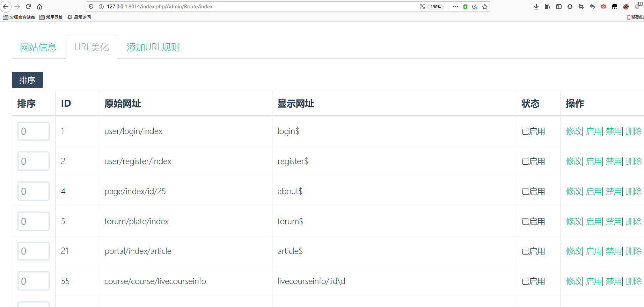
Task: Click 删除 for the login$ rule
Action: click(634, 131)
